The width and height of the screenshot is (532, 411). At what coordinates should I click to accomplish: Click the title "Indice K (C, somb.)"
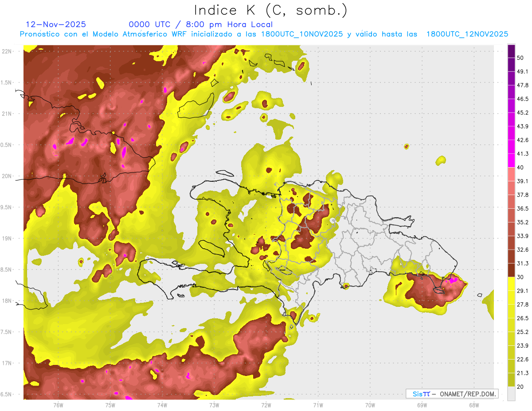point(271,10)
